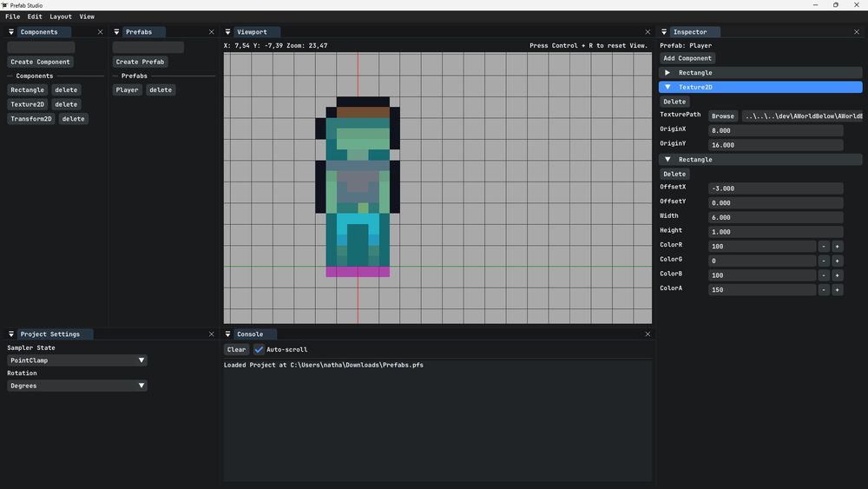Select the Player prefab

click(x=128, y=89)
